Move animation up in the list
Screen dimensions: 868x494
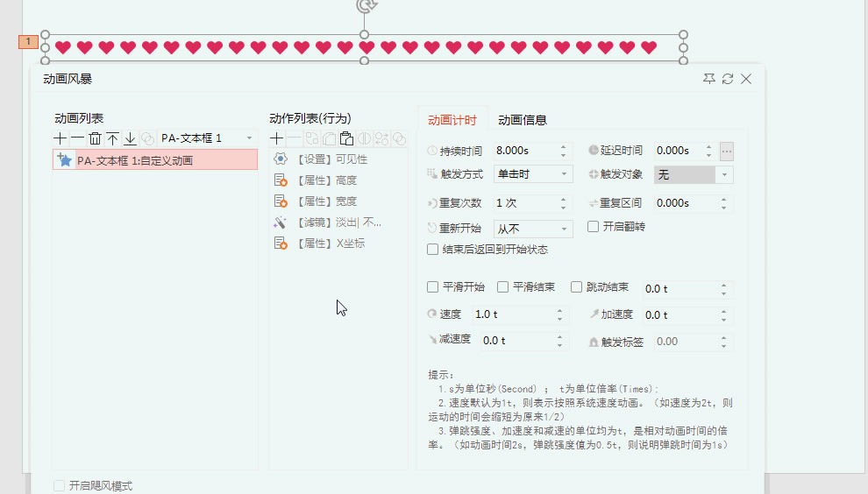(x=112, y=138)
